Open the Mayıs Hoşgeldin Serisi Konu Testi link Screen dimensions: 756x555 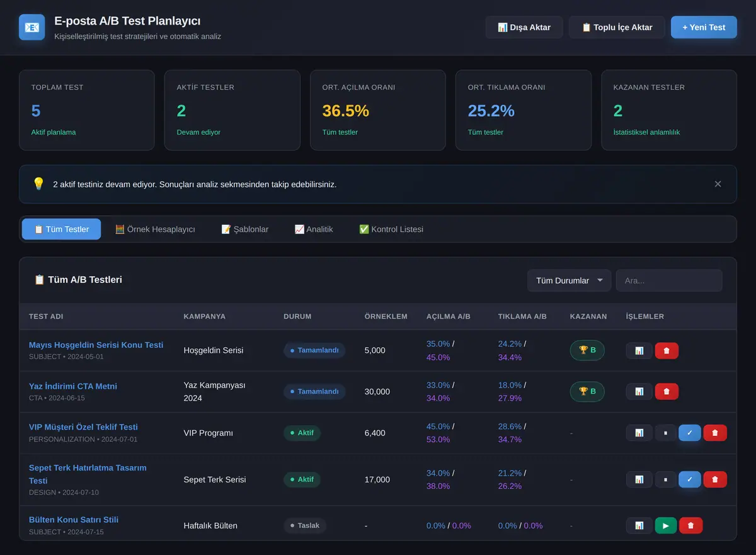[96, 345]
